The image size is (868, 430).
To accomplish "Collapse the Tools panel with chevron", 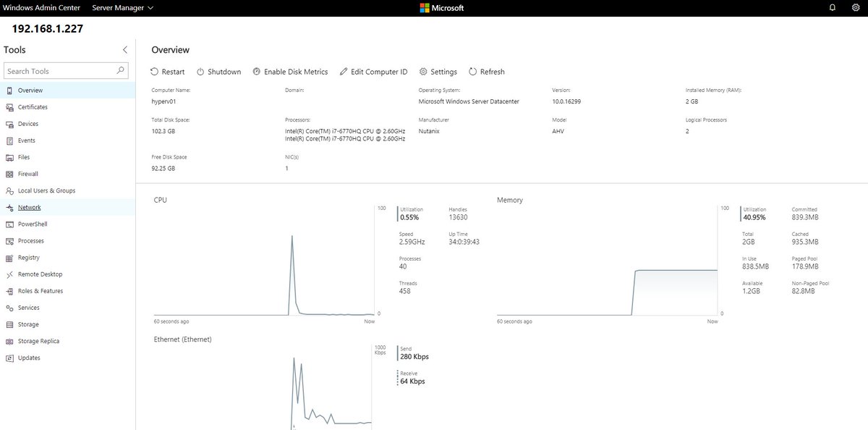I will [x=124, y=50].
